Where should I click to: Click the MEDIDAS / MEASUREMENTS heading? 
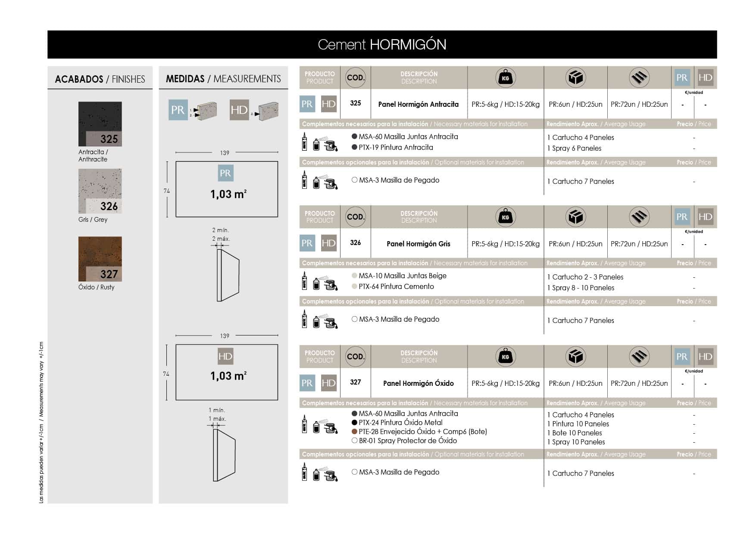pos(223,79)
